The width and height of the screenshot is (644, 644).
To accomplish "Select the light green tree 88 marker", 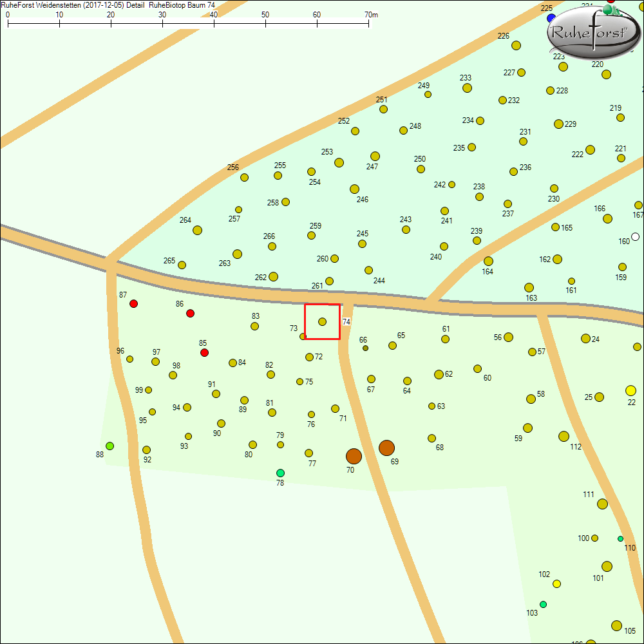I will click(x=110, y=446).
